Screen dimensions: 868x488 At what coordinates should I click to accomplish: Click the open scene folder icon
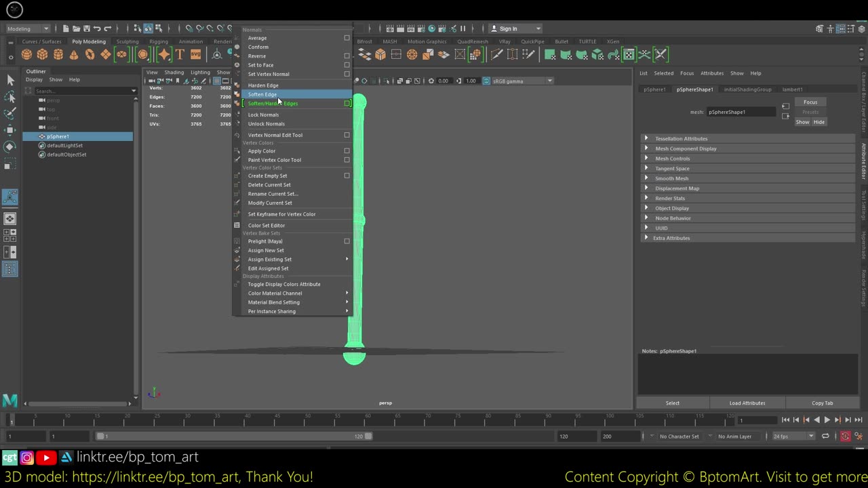[x=76, y=28]
